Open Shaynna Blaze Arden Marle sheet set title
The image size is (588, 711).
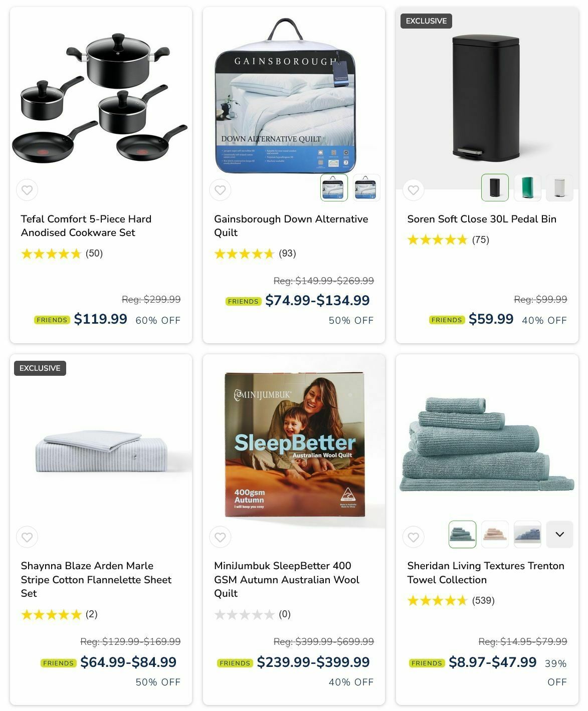point(96,579)
